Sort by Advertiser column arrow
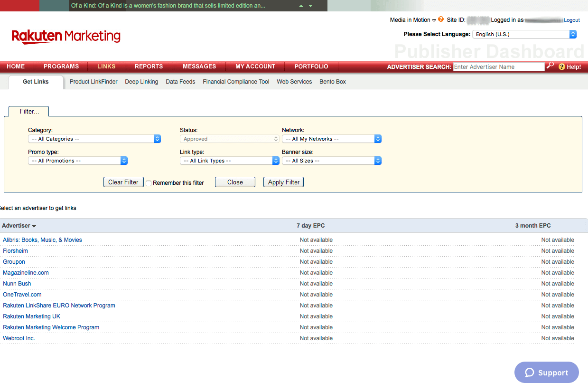This screenshot has width=588, height=383. point(34,226)
